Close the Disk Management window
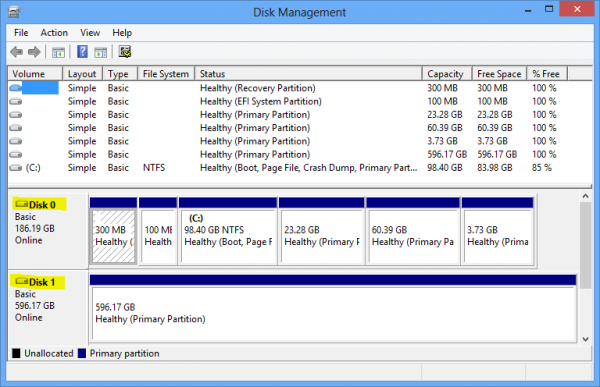The width and height of the screenshot is (600, 387). (577, 9)
